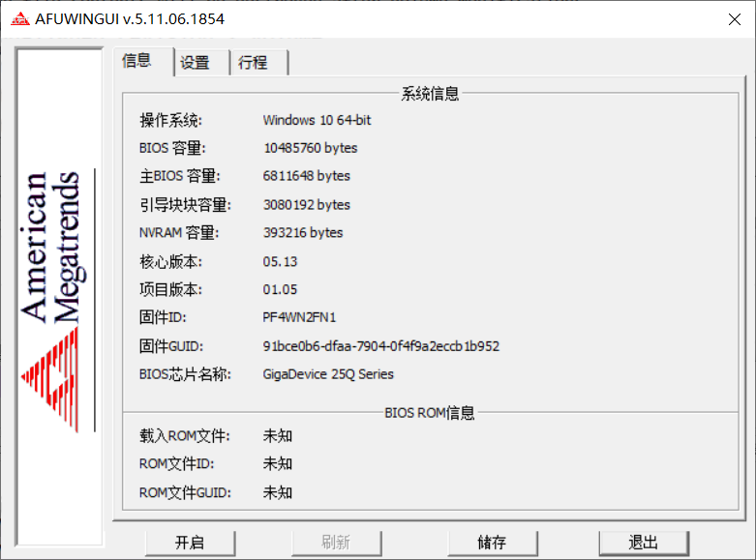Viewport: 756px width, 560px height.
Task: Click the 项目版本 label
Action: [170, 289]
